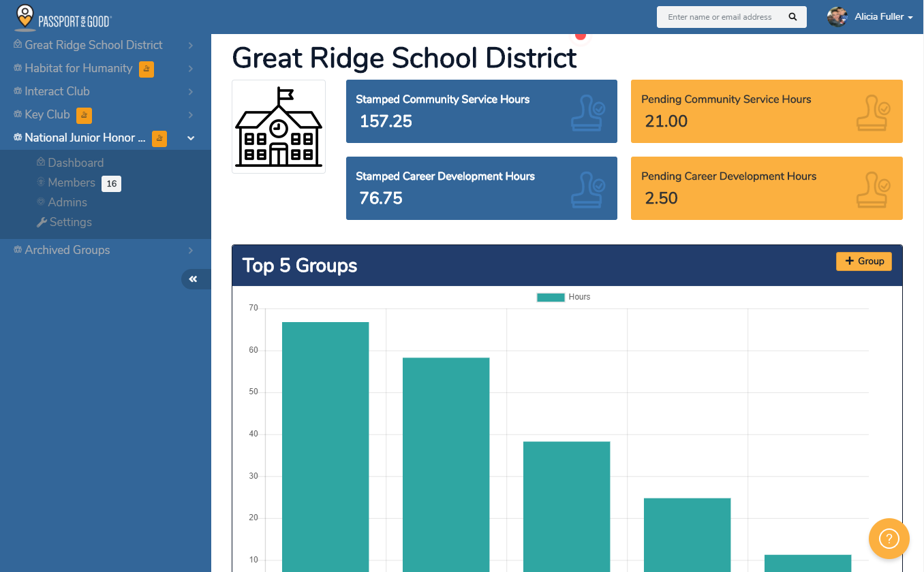
Task: Click the + Group button
Action: [x=864, y=261]
